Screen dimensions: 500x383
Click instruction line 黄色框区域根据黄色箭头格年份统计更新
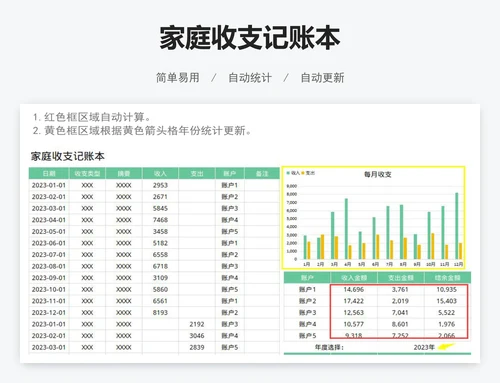tap(142, 131)
